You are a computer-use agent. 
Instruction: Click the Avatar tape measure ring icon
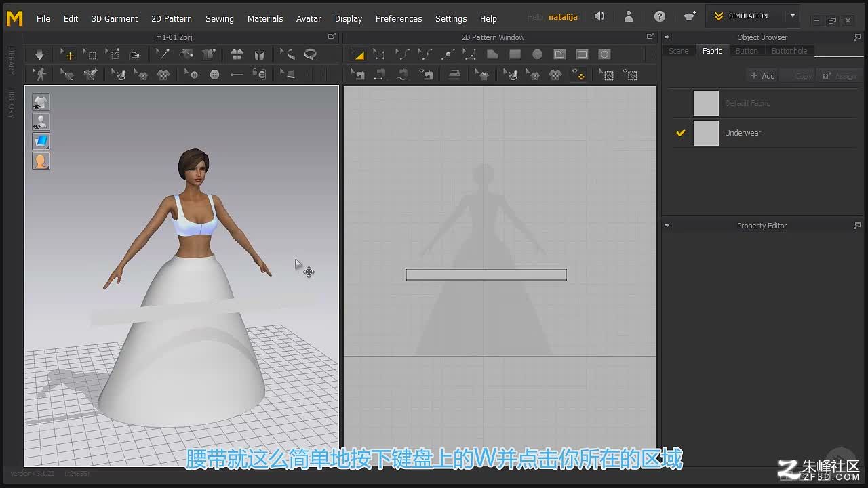(311, 54)
